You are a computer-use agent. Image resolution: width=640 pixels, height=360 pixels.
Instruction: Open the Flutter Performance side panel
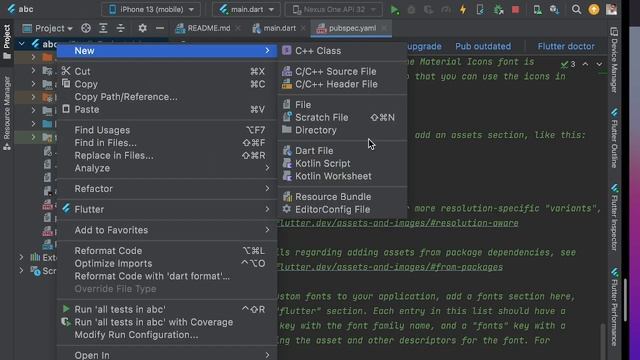(x=614, y=307)
